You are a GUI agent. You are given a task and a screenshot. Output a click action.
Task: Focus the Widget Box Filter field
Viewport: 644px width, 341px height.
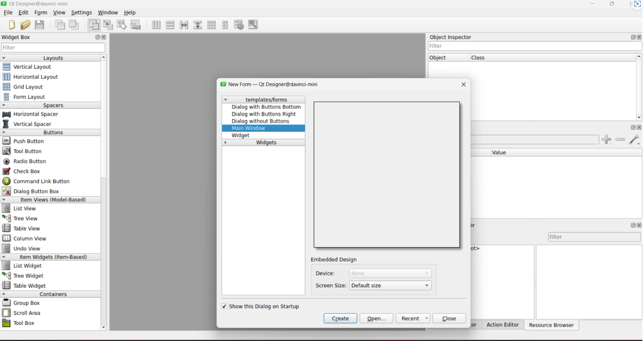point(53,47)
